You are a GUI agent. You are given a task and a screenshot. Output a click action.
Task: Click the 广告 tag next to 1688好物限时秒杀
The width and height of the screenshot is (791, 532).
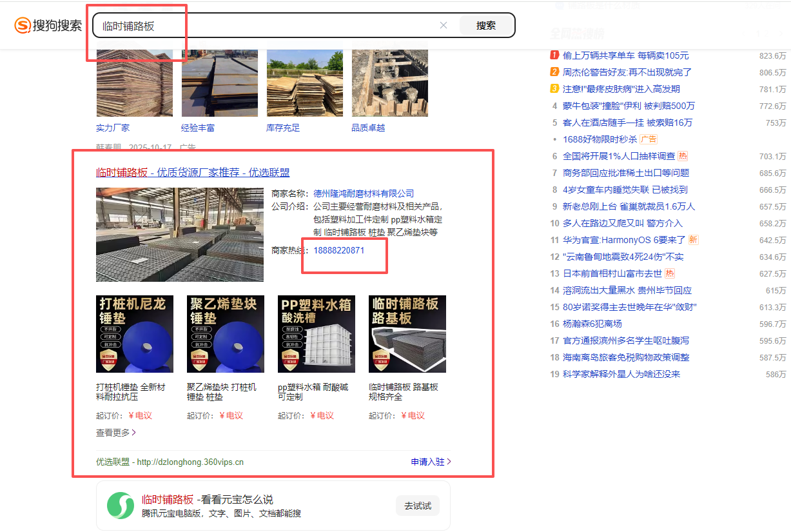pyautogui.click(x=649, y=139)
